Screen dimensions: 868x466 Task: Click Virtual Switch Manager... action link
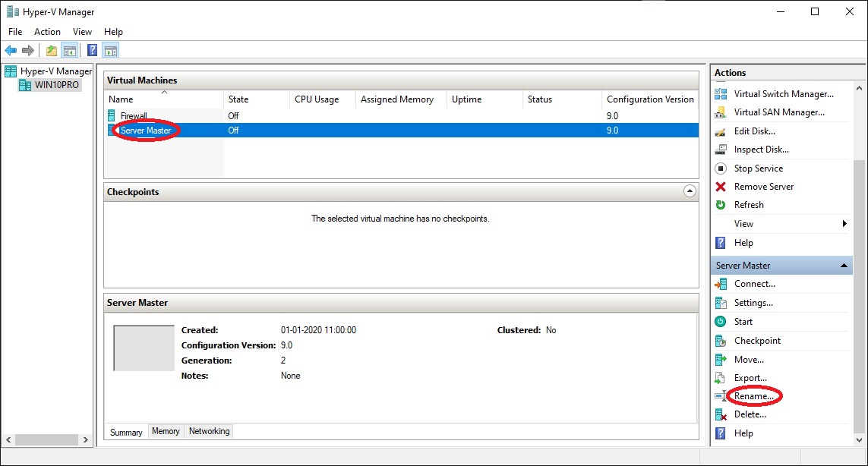click(x=784, y=94)
